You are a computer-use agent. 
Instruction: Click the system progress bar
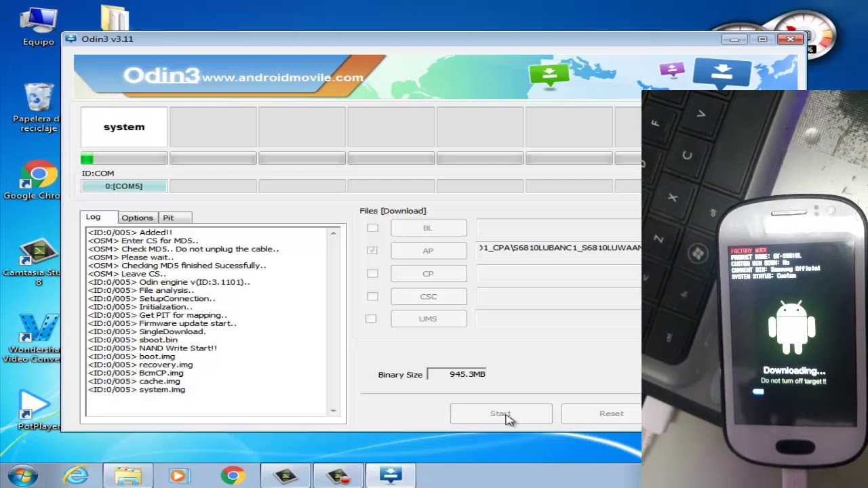[x=124, y=159]
